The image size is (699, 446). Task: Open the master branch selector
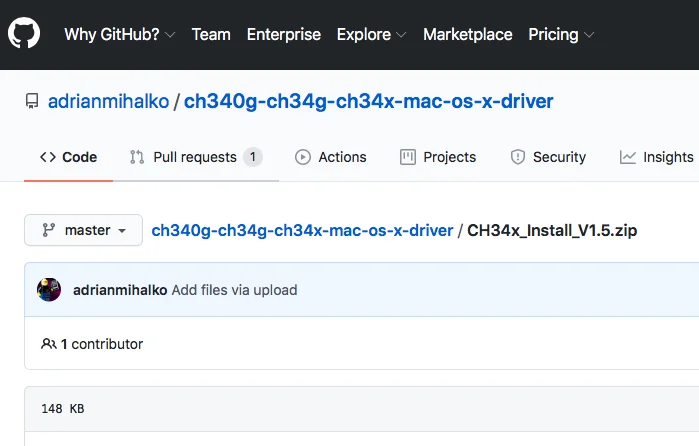click(84, 230)
